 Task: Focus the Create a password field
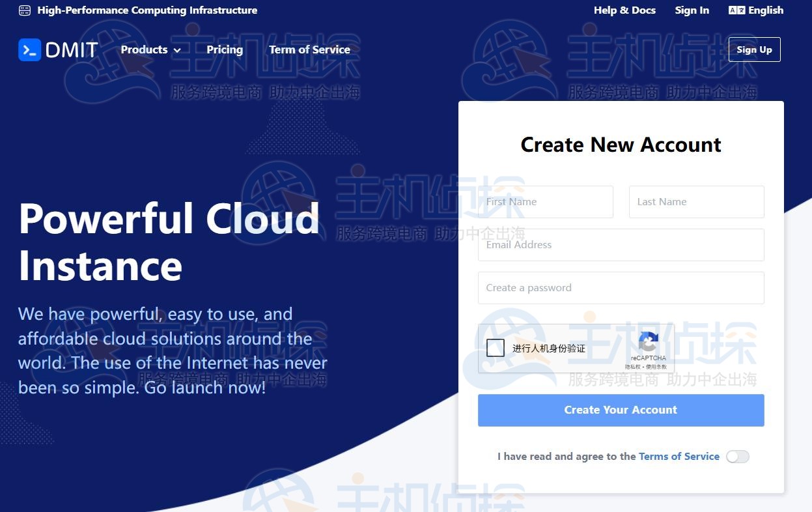tap(621, 288)
